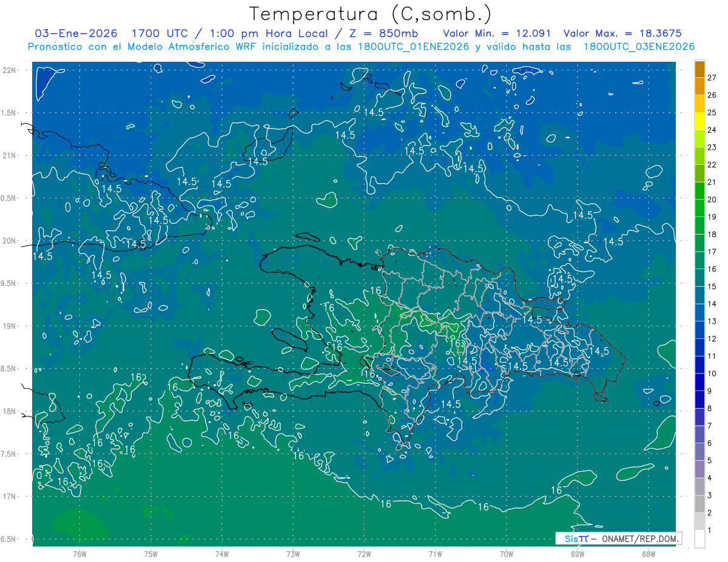Click the "1700 UTC" time text
The height and width of the screenshot is (562, 728).
pyautogui.click(x=161, y=33)
